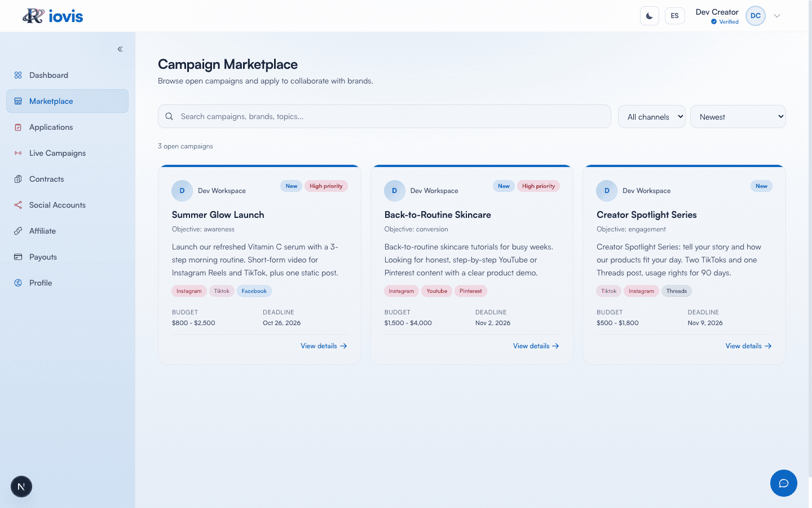Open the chat support bubble

point(784,483)
